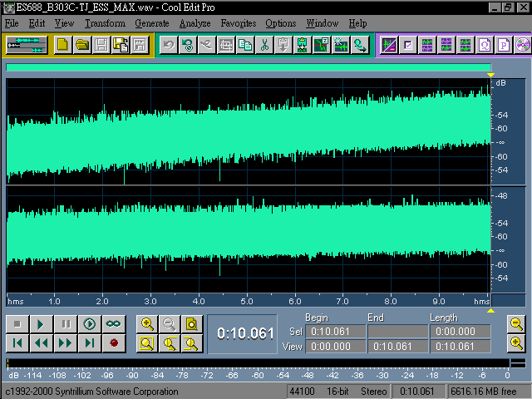Click the View Length field 0:10.061

pyautogui.click(x=461, y=347)
